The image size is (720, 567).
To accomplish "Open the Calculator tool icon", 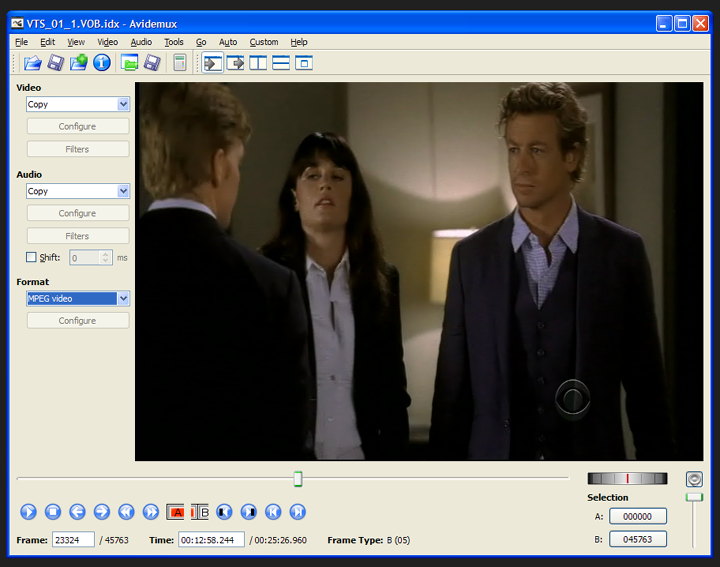I will (180, 63).
